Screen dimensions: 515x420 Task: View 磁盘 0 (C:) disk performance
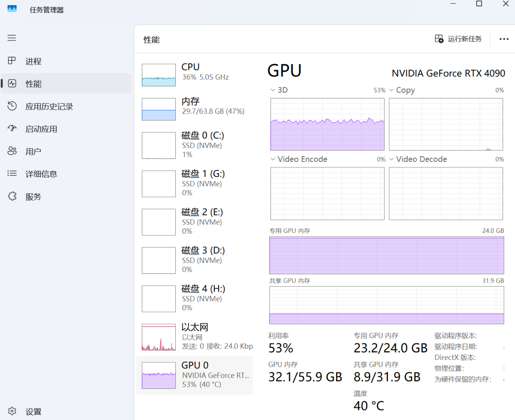point(196,145)
